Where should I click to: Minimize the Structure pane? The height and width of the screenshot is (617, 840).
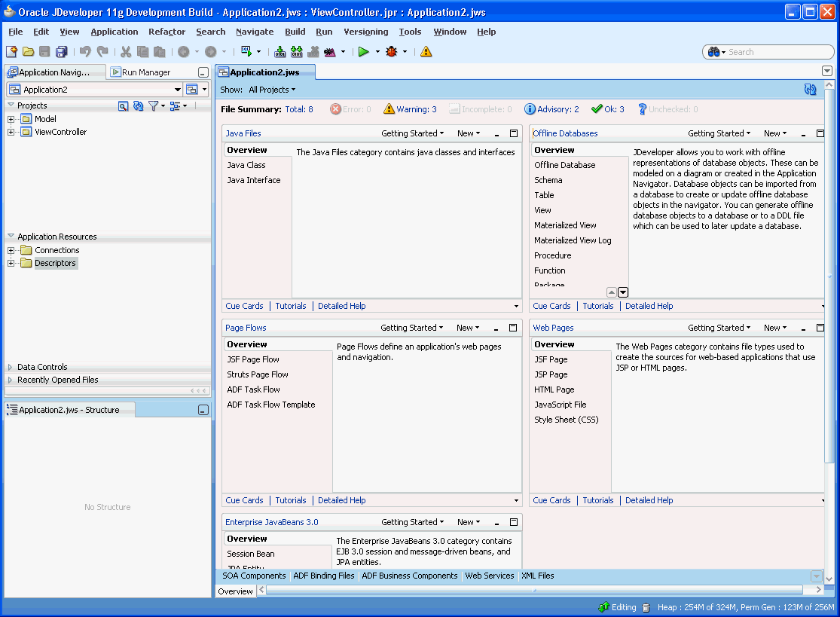coord(203,410)
